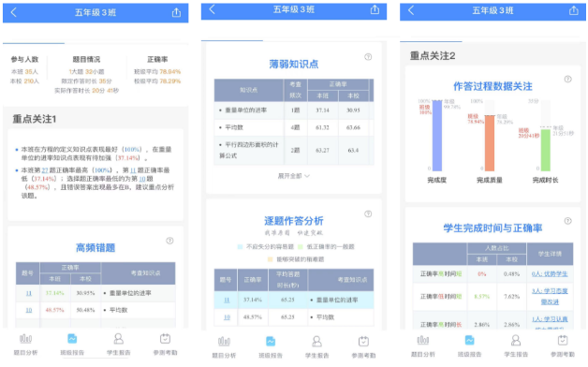Image resolution: width=588 pixels, height=367 pixels.
Task: Select 班级报告 tab in right screen
Action: point(469,346)
